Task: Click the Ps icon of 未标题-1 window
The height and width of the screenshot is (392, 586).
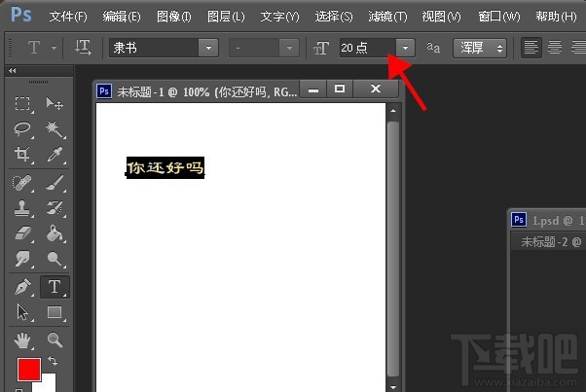Action: pos(104,91)
